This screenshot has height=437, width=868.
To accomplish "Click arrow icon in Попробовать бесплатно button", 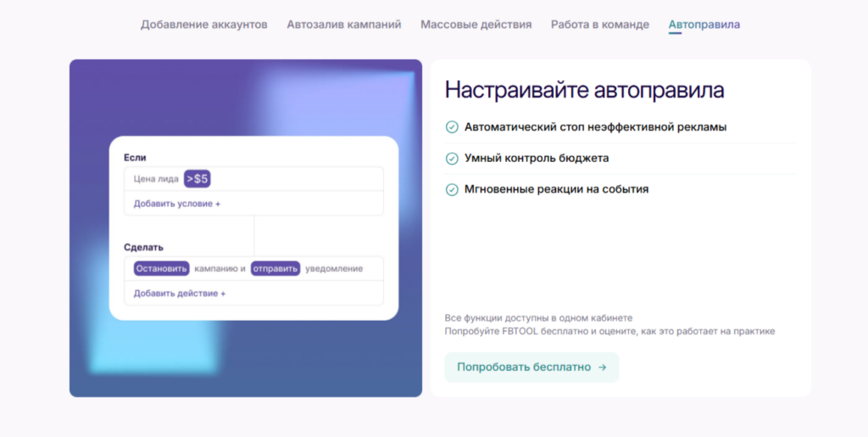I will 602,367.
